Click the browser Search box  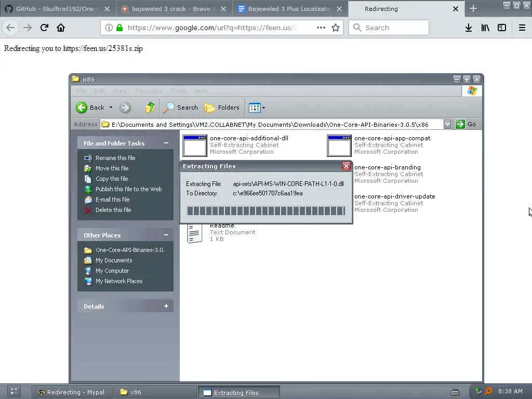pyautogui.click(x=389, y=28)
